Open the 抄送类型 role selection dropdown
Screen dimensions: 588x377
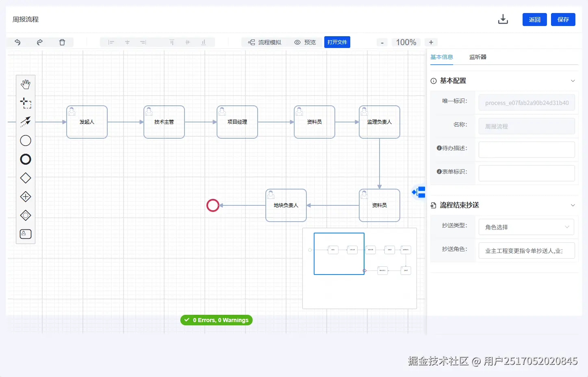(526, 227)
